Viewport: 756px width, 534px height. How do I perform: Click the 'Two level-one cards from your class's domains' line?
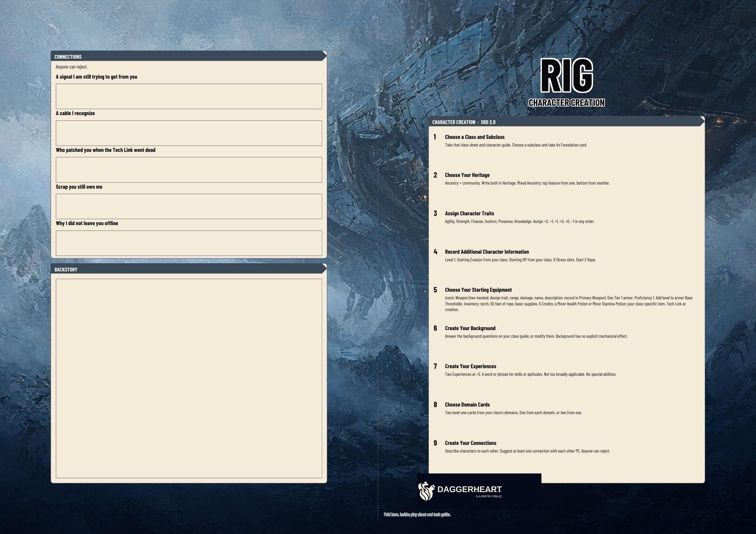[513, 413]
